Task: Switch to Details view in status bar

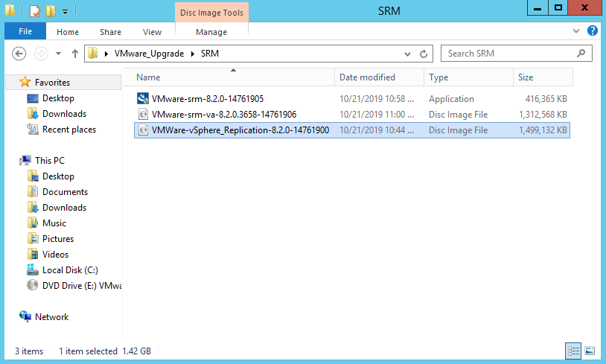Action: point(573,351)
